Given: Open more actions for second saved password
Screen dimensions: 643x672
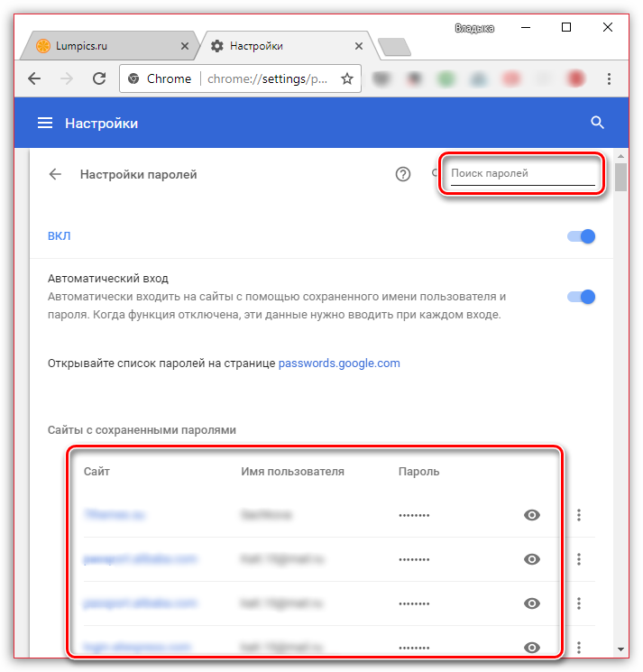Looking at the screenshot, I should [x=579, y=559].
